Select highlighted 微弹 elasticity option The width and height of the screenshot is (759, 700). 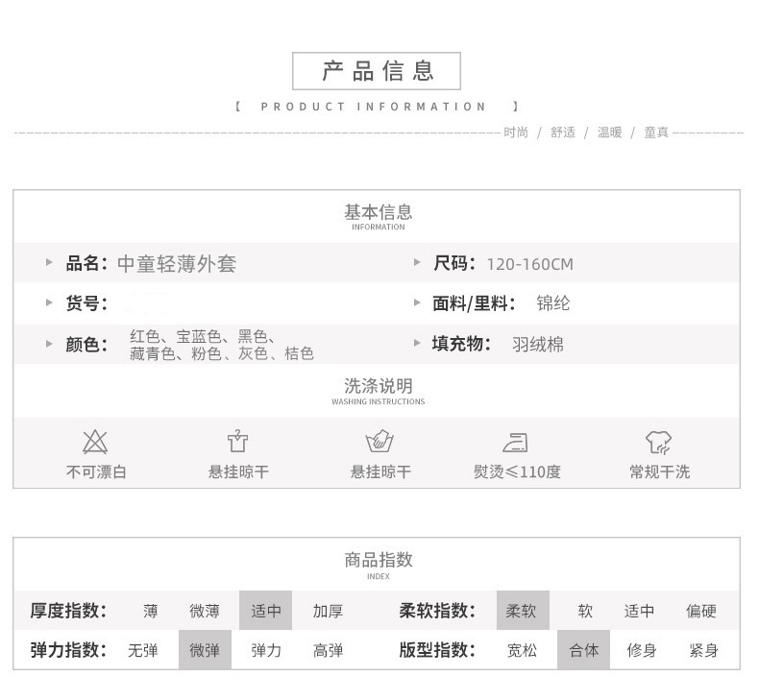205,650
